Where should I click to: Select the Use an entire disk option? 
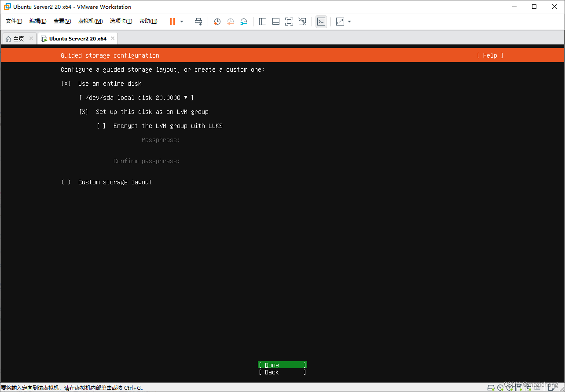pyautogui.click(x=101, y=84)
